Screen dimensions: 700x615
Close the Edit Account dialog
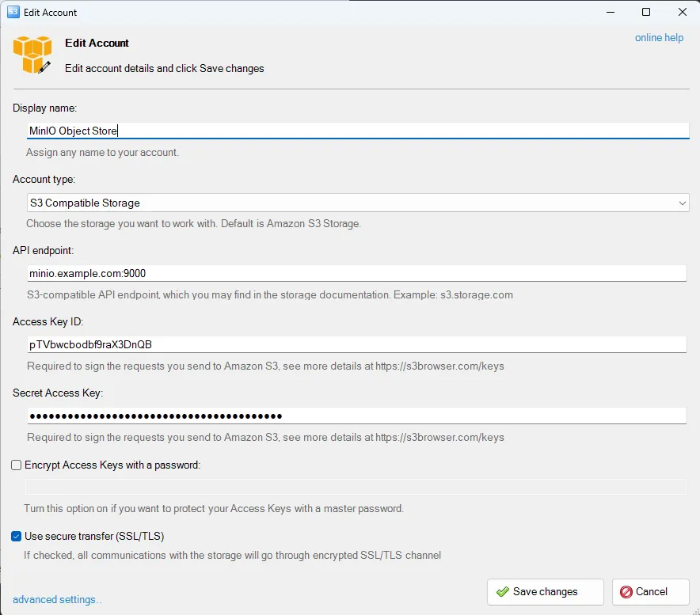click(x=682, y=12)
